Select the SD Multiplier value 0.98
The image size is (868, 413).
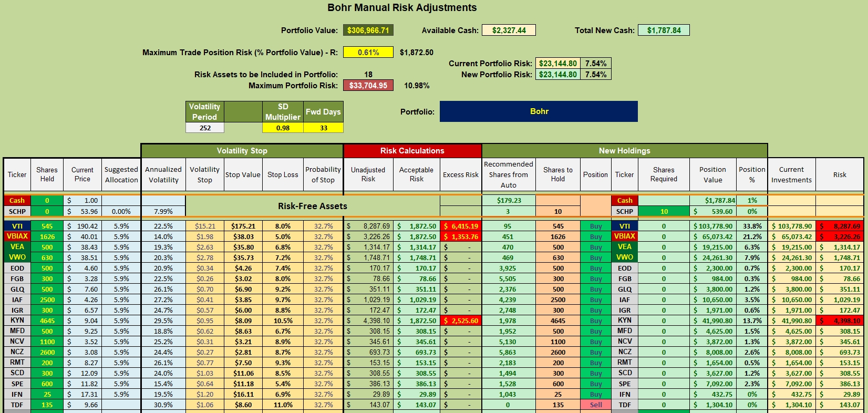pyautogui.click(x=283, y=128)
